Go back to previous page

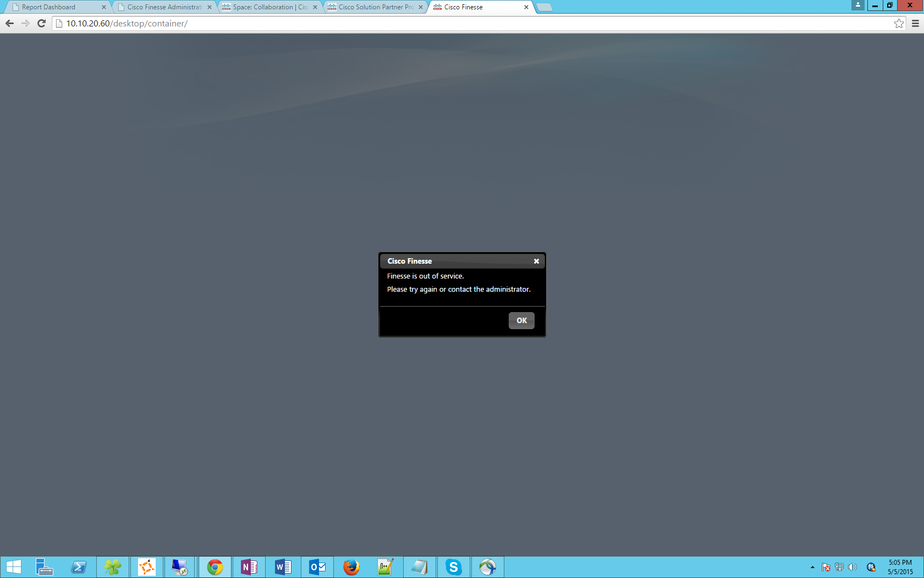(9, 23)
